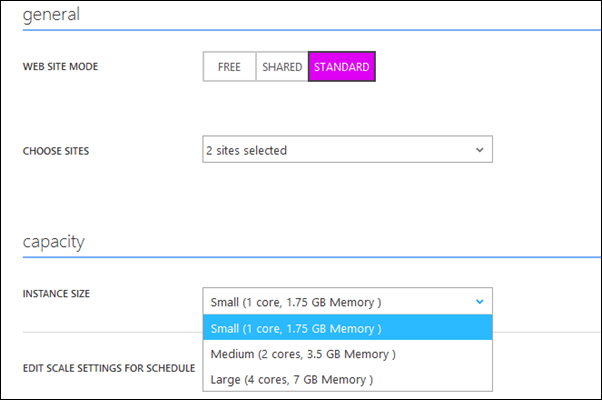
Task: Collapse the Instance Size combo box
Action: pos(346,302)
